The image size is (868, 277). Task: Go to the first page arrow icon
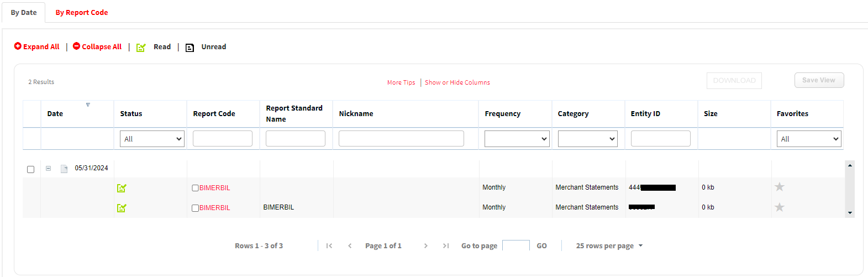(x=329, y=246)
